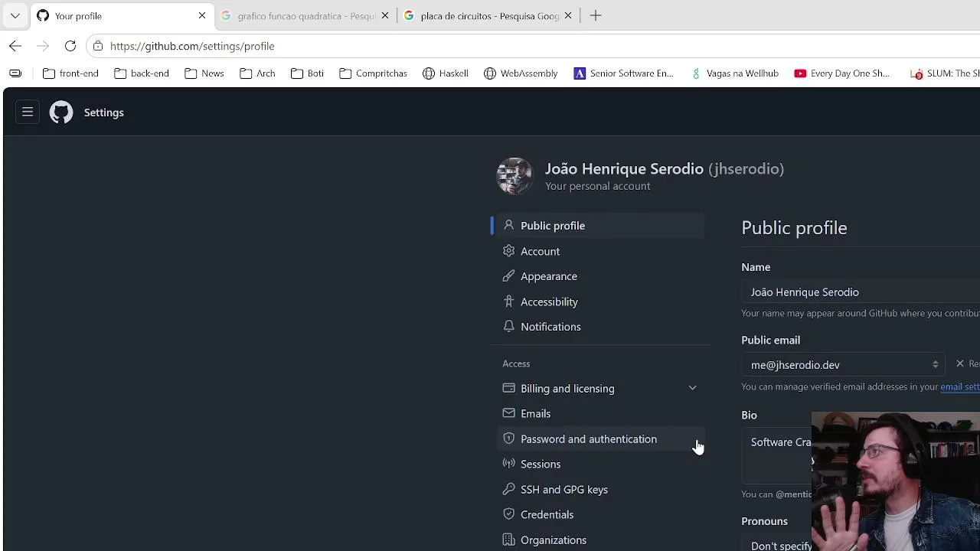Edit the Name input field
The height and width of the screenshot is (551, 980).
[861, 292]
